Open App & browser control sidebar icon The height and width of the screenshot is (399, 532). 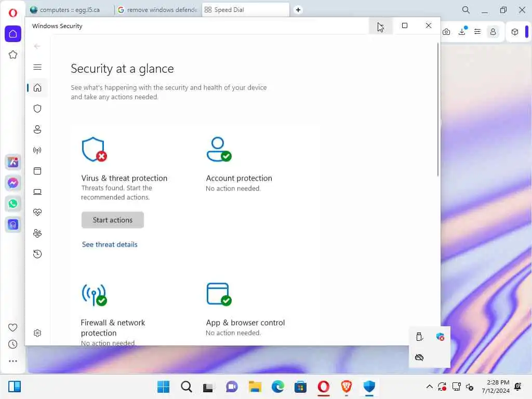37,171
